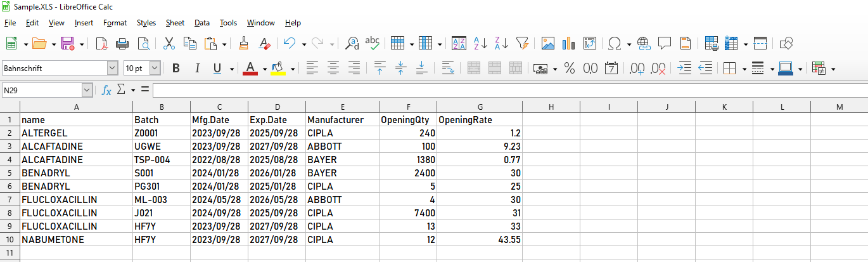This screenshot has width=868, height=262.
Task: Insert a pivot table
Action: point(589,43)
